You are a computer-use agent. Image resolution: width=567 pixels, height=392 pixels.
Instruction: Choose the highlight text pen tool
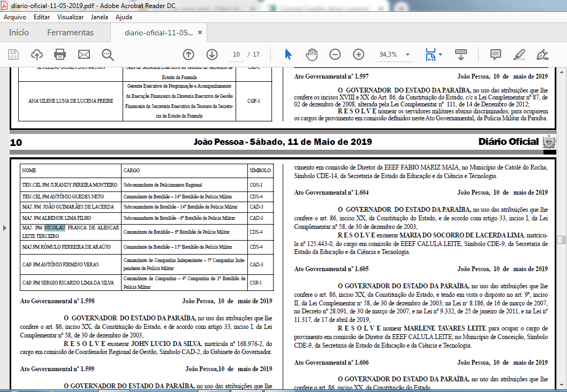coord(519,55)
